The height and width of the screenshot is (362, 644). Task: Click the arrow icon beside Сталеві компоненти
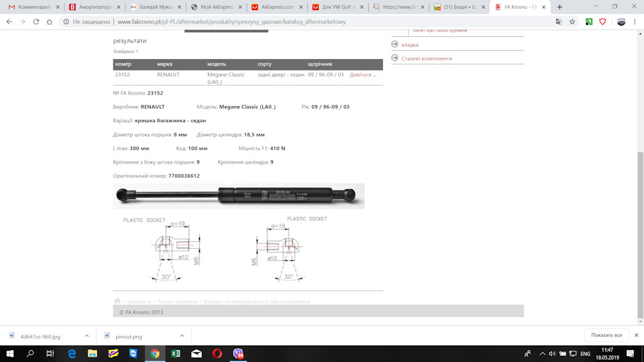click(394, 58)
